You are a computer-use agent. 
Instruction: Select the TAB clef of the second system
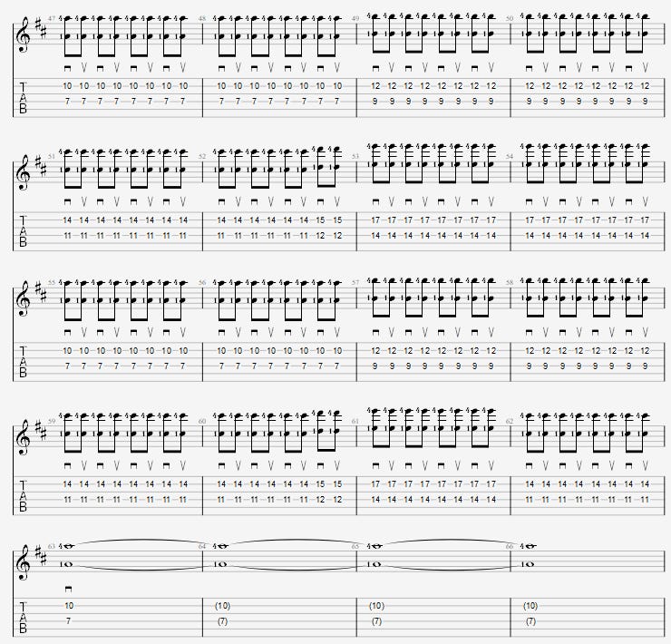pos(23,231)
